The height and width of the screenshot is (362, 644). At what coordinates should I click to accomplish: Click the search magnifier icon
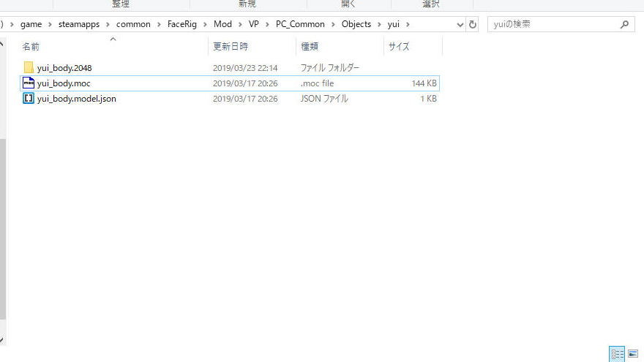pos(624,24)
